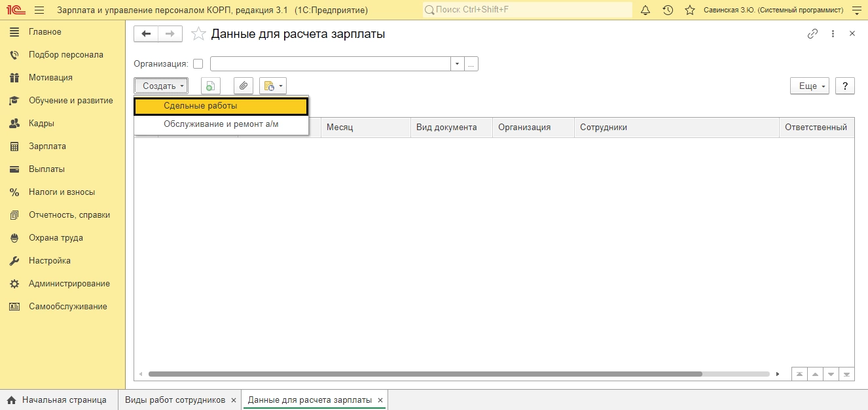Go forward with the right arrow button

(170, 34)
